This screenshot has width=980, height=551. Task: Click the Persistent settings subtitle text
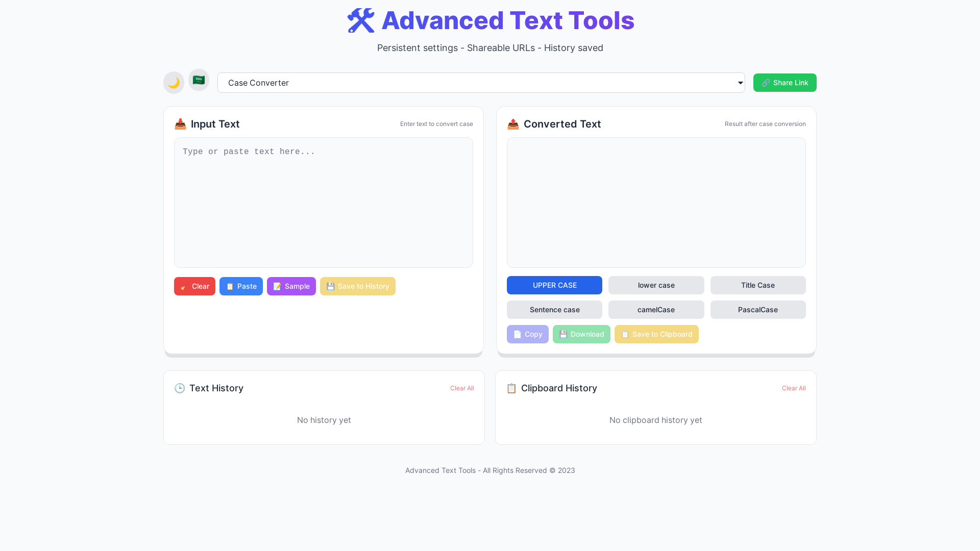[490, 48]
